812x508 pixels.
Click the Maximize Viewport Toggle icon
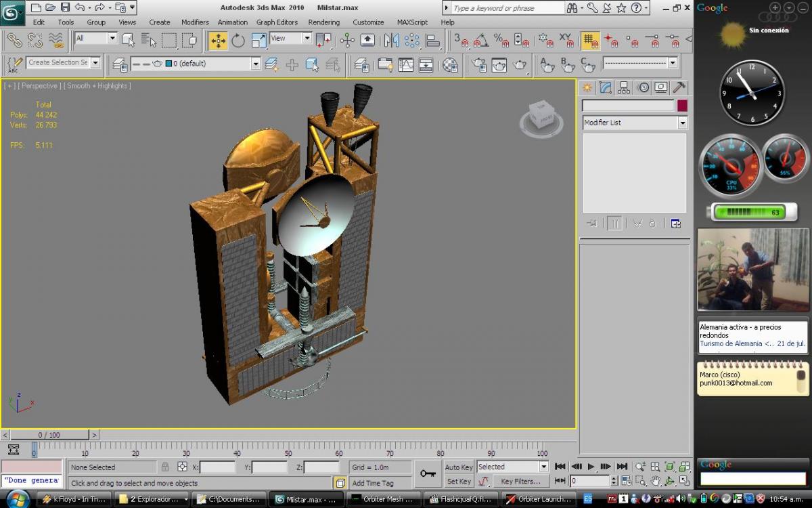pyautogui.click(x=684, y=481)
